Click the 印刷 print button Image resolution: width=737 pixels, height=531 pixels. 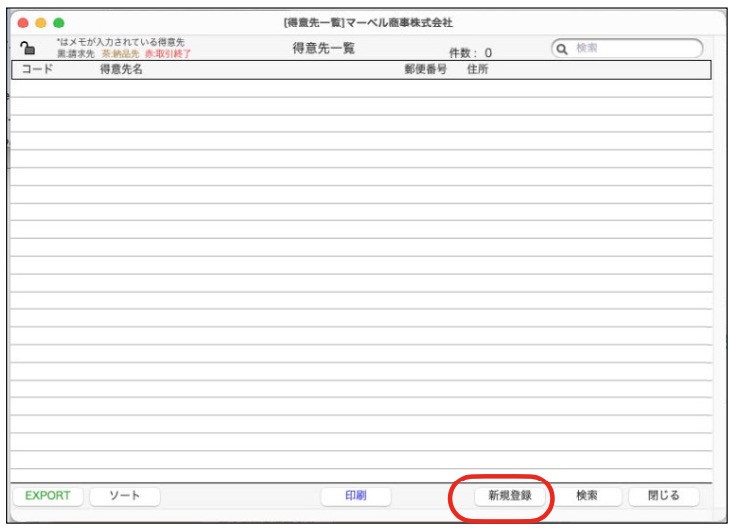(355, 496)
